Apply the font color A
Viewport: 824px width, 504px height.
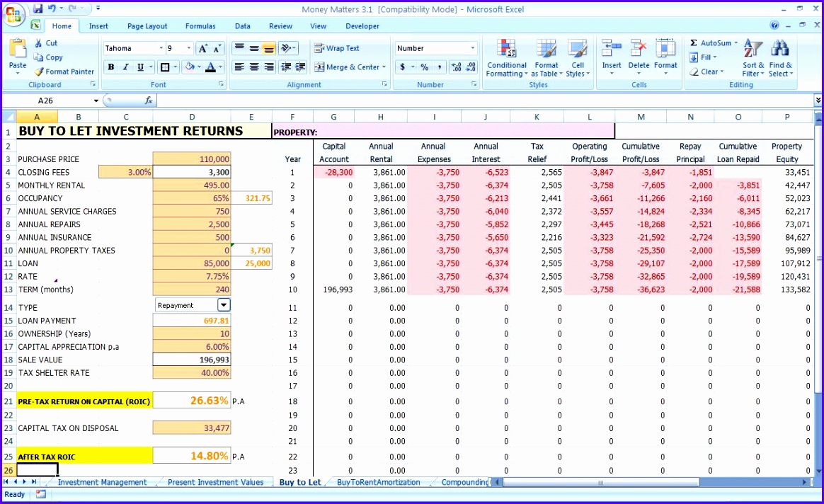[210, 67]
